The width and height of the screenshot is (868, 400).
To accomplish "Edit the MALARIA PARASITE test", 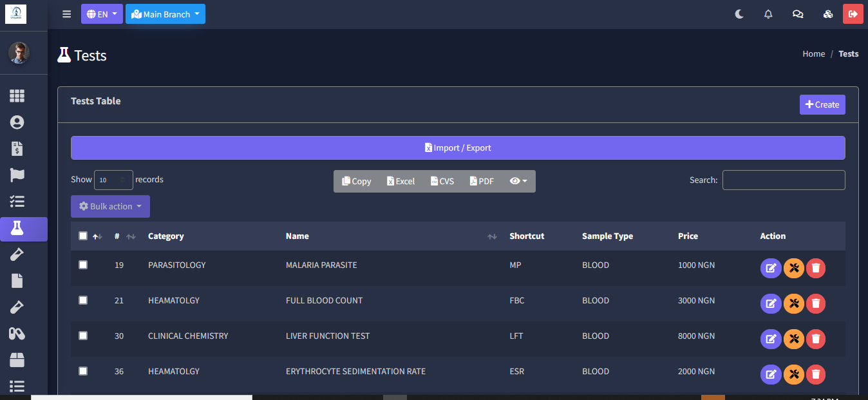I will pyautogui.click(x=771, y=269).
